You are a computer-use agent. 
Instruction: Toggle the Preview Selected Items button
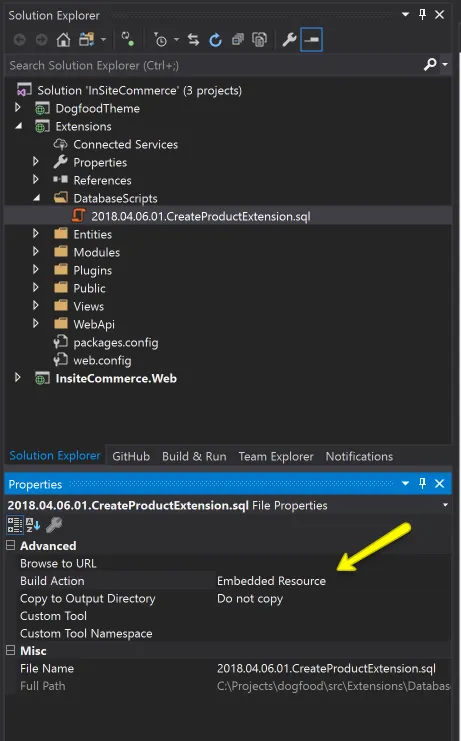click(311, 40)
